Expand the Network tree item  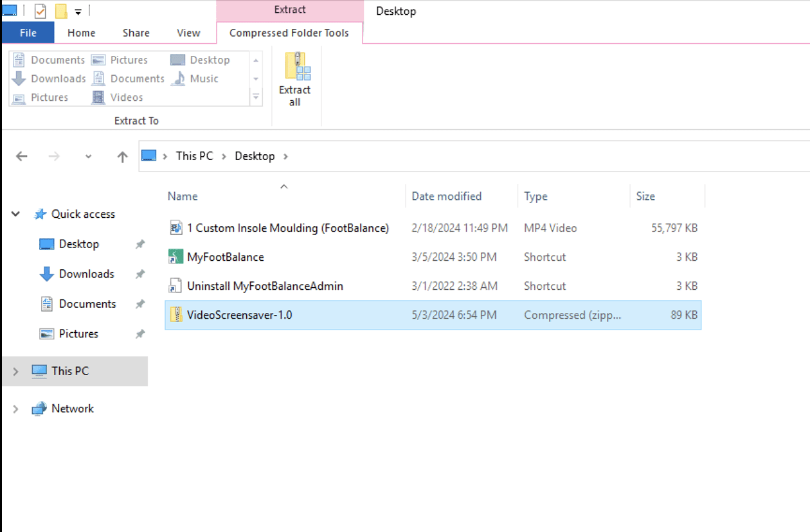pyautogui.click(x=15, y=408)
